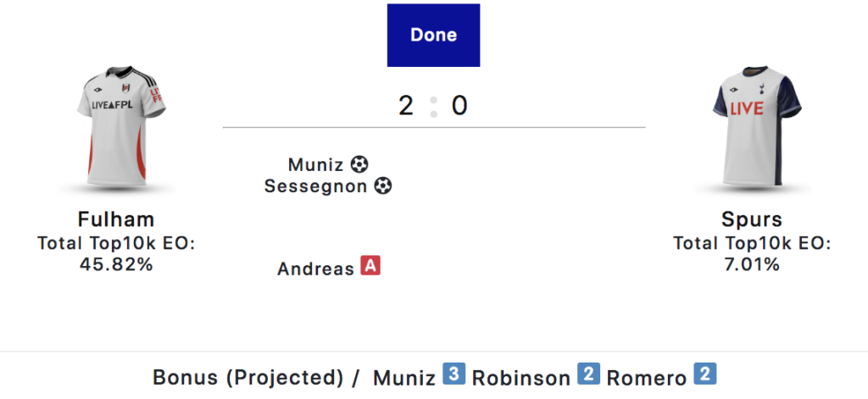Click the goal ball icon next to Muniz
The height and width of the screenshot is (399, 868).
[359, 164]
